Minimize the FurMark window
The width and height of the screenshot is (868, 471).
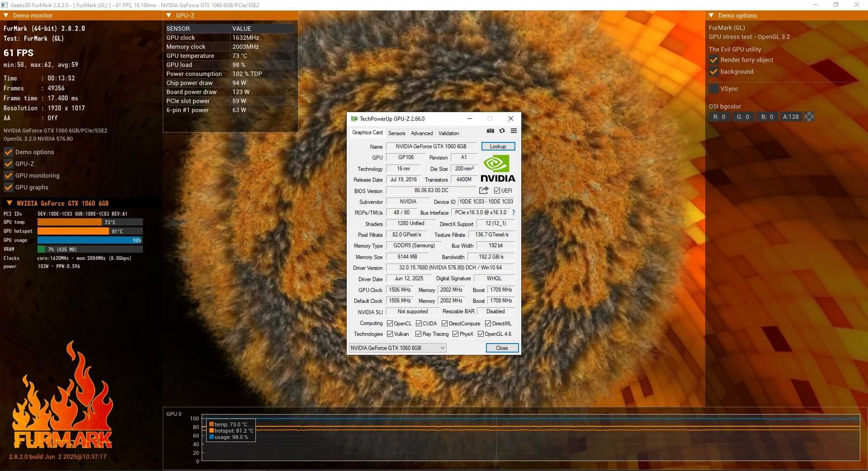click(x=816, y=5)
